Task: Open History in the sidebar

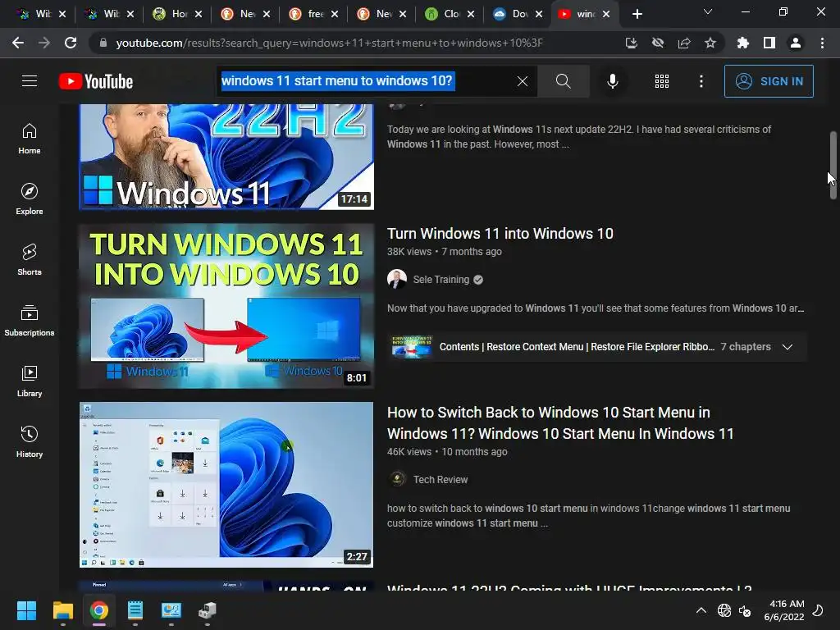Action: (30, 441)
